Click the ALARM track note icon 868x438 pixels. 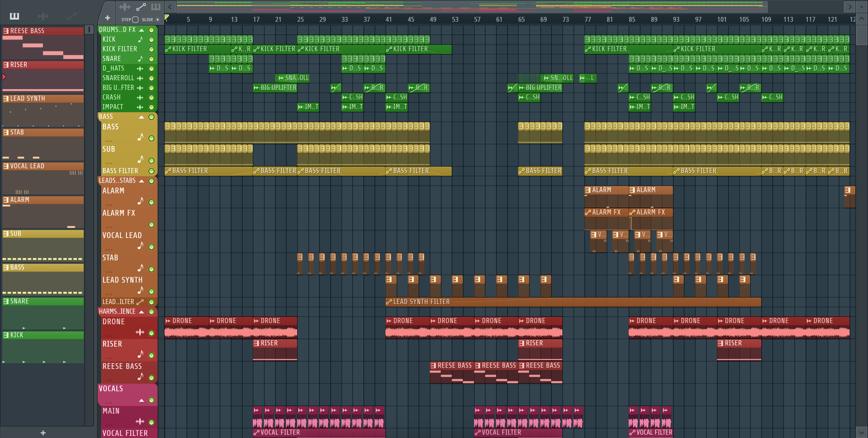point(140,201)
